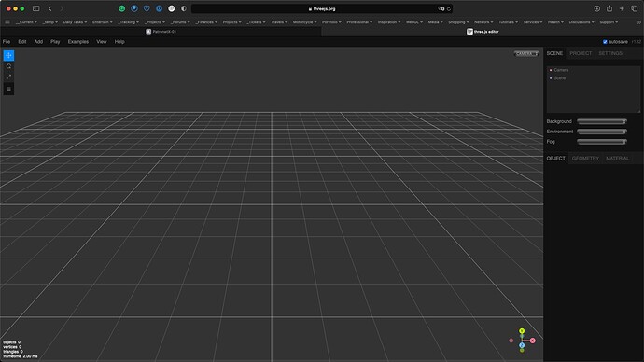
Task: Open the Examples menu in the editor
Action: point(78,42)
